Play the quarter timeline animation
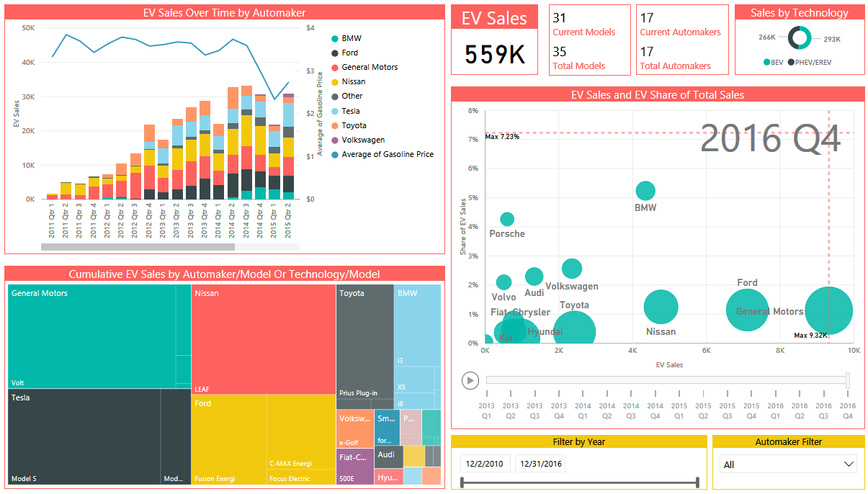This screenshot has height=494, width=868. 470,380
